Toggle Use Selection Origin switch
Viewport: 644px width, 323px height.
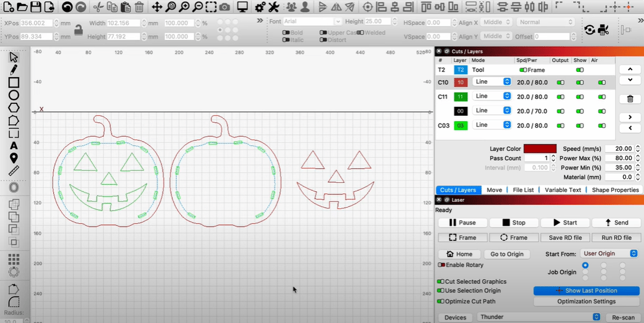pos(441,290)
